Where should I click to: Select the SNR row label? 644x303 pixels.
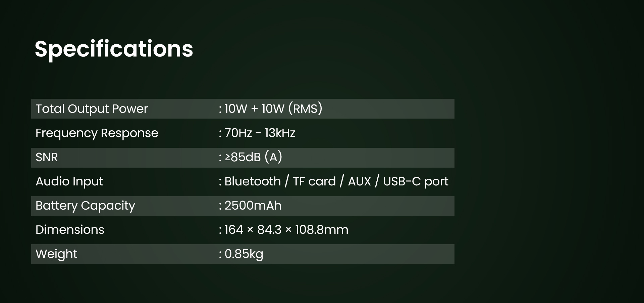pyautogui.click(x=47, y=157)
